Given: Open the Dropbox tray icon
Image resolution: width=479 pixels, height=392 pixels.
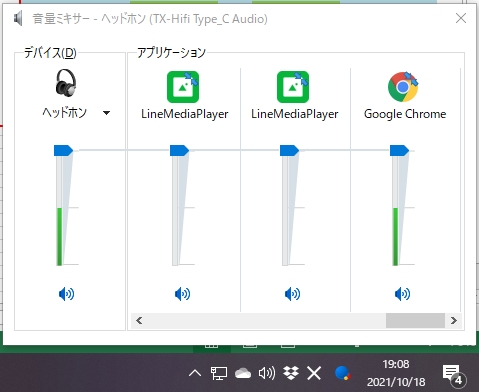Looking at the screenshot, I should point(291,373).
